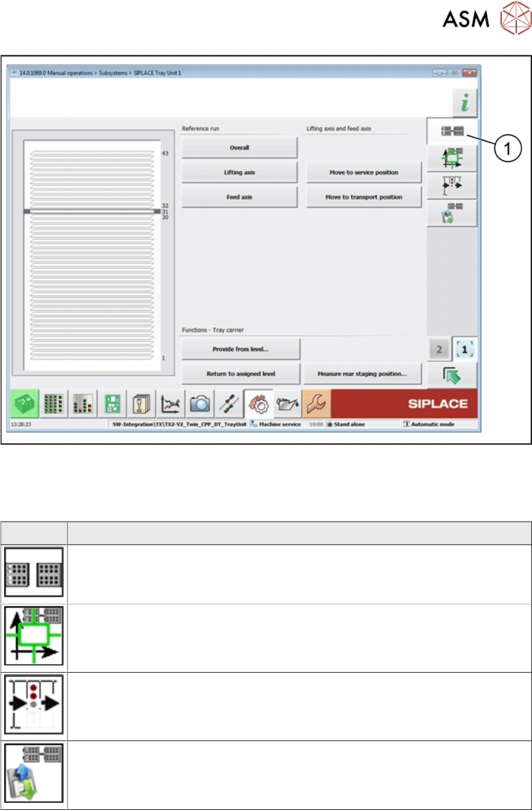Select tray unit number 1 button
Screen dimensions: 532x810
[465, 350]
